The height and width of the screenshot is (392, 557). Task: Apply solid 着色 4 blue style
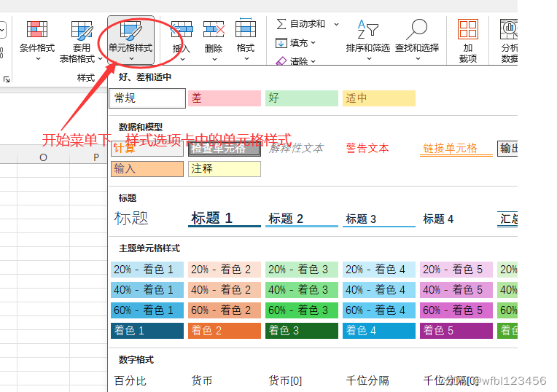tap(379, 331)
